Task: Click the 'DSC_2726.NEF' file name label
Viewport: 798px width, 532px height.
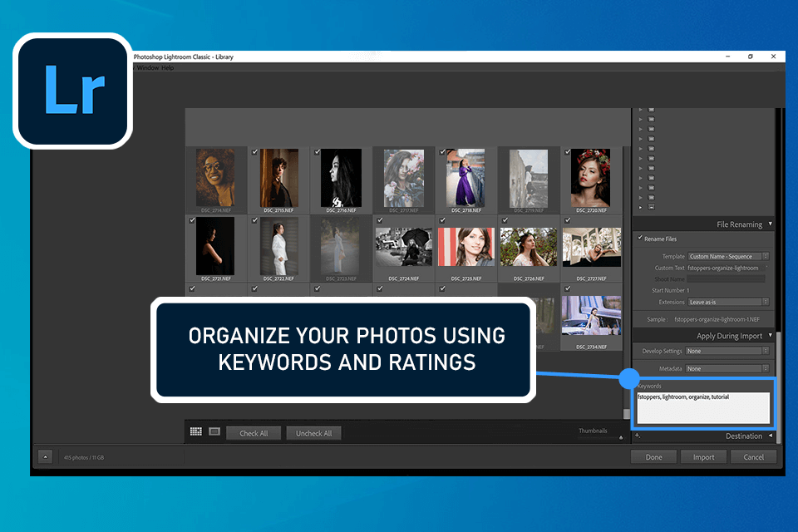Action: pos(529,279)
